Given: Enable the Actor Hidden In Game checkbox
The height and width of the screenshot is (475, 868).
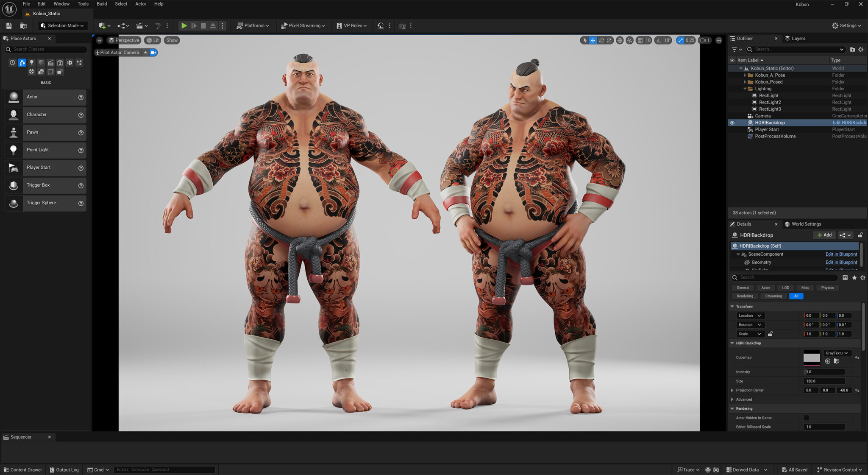Looking at the screenshot, I should point(806,418).
